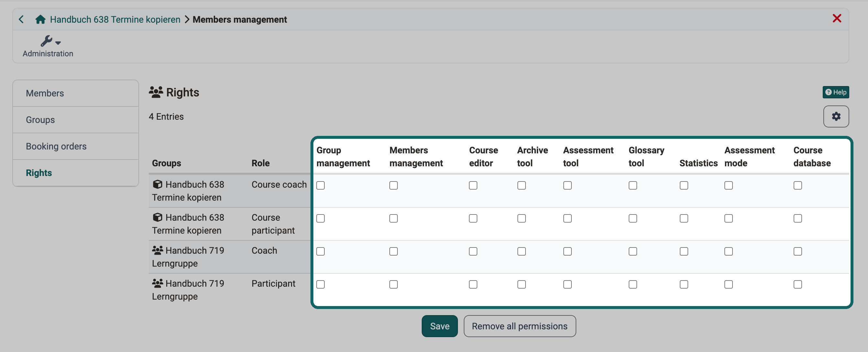868x352 pixels.
Task: Tick Course database for Participant row
Action: 797,285
